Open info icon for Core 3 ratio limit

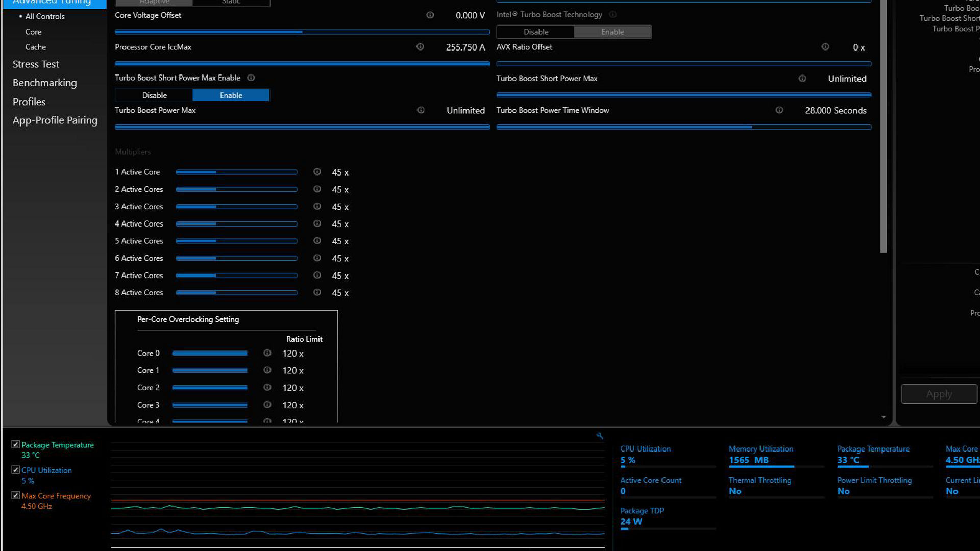[x=267, y=405]
